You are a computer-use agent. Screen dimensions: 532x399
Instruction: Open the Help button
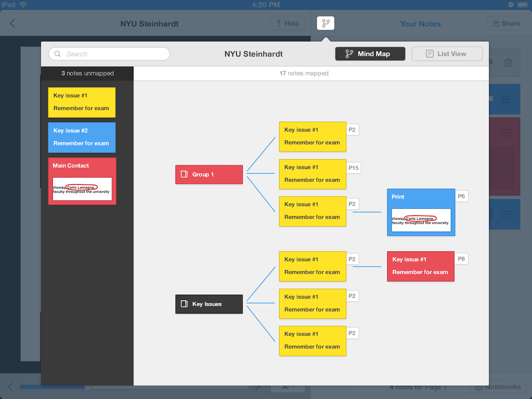pos(288,23)
